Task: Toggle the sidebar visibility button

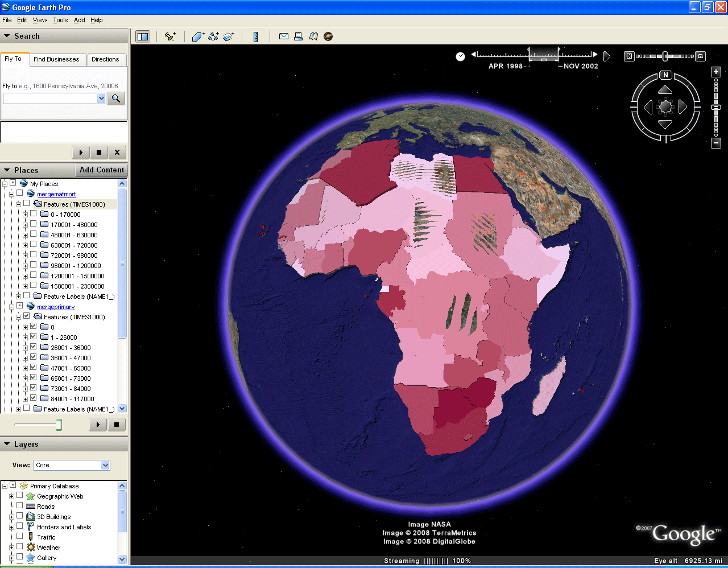Action: coord(142,36)
